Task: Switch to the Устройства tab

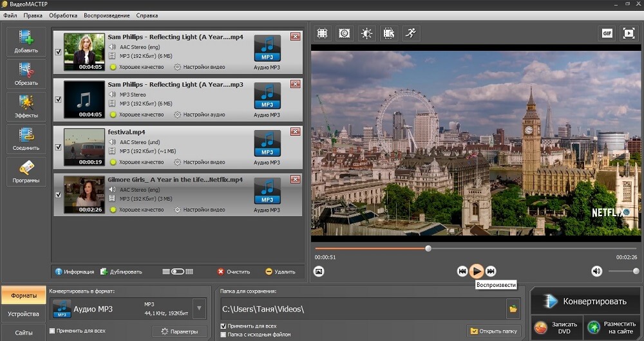Action: (x=23, y=314)
